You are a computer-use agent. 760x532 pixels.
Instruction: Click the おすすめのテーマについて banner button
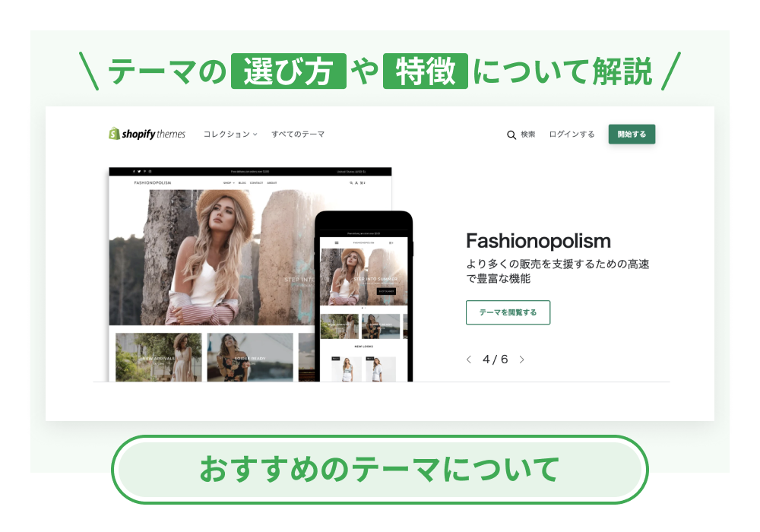379,470
